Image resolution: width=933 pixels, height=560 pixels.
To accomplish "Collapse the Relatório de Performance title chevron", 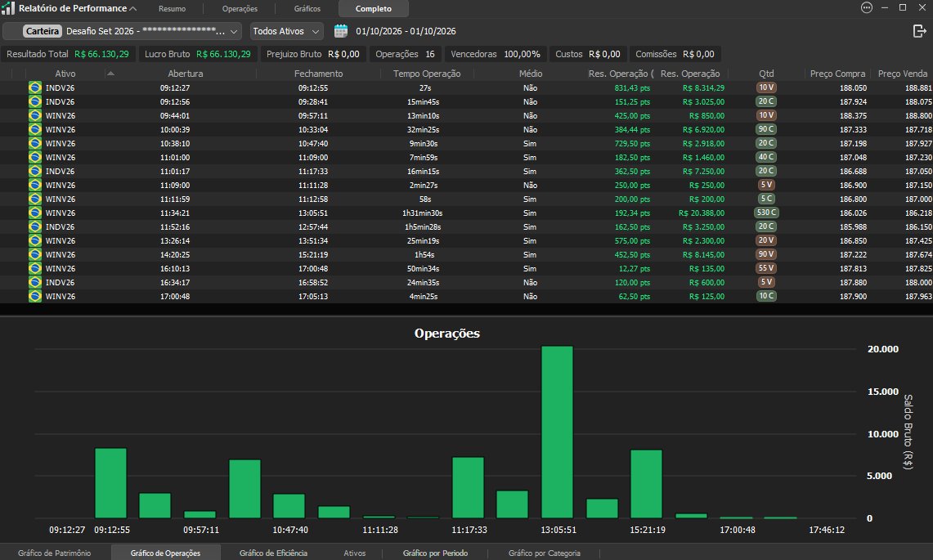I will [x=133, y=8].
